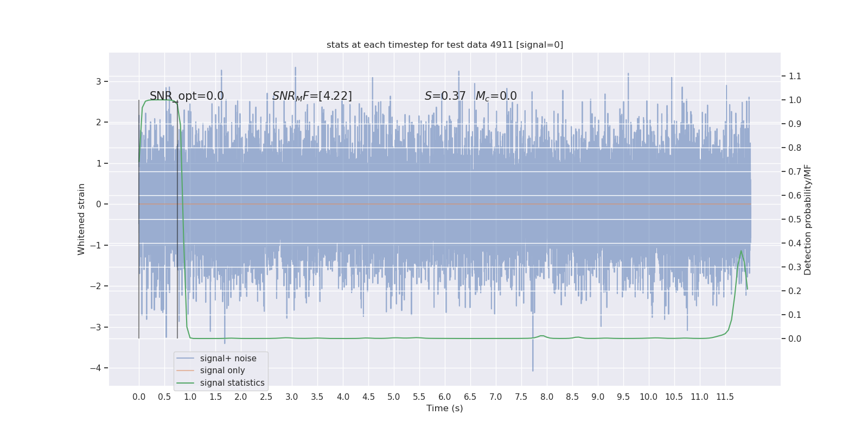
Task: Click the blue line swatch in legend
Action: tap(186, 359)
